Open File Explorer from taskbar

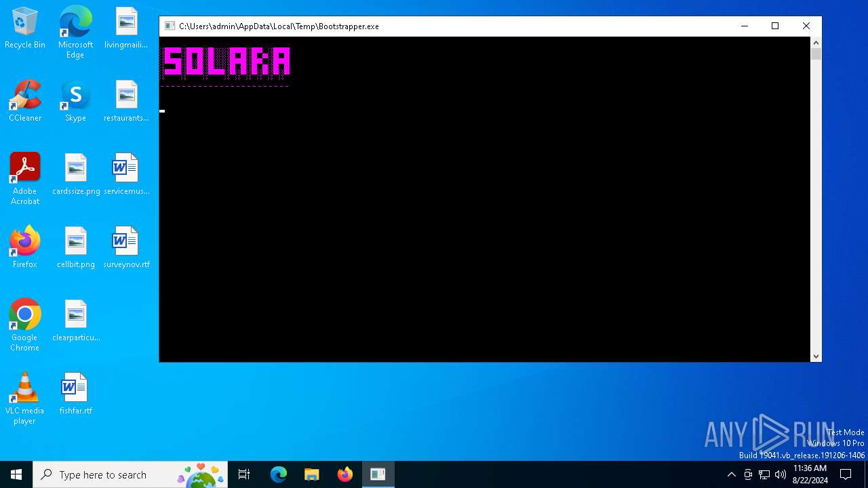(312, 474)
